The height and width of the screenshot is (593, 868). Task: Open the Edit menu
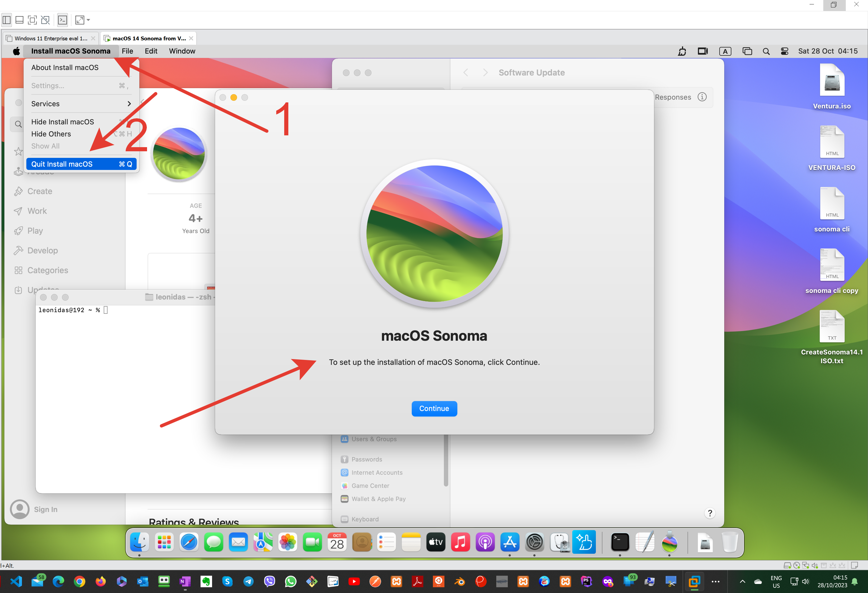(151, 51)
